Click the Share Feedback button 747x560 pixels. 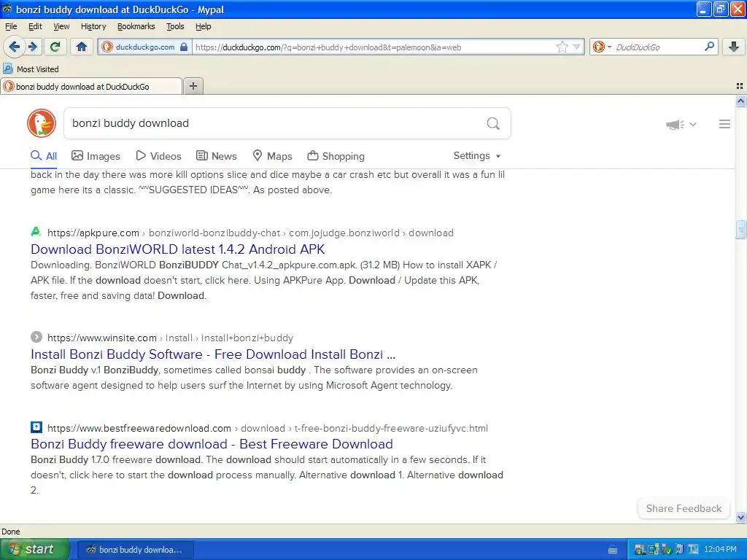pyautogui.click(x=684, y=508)
